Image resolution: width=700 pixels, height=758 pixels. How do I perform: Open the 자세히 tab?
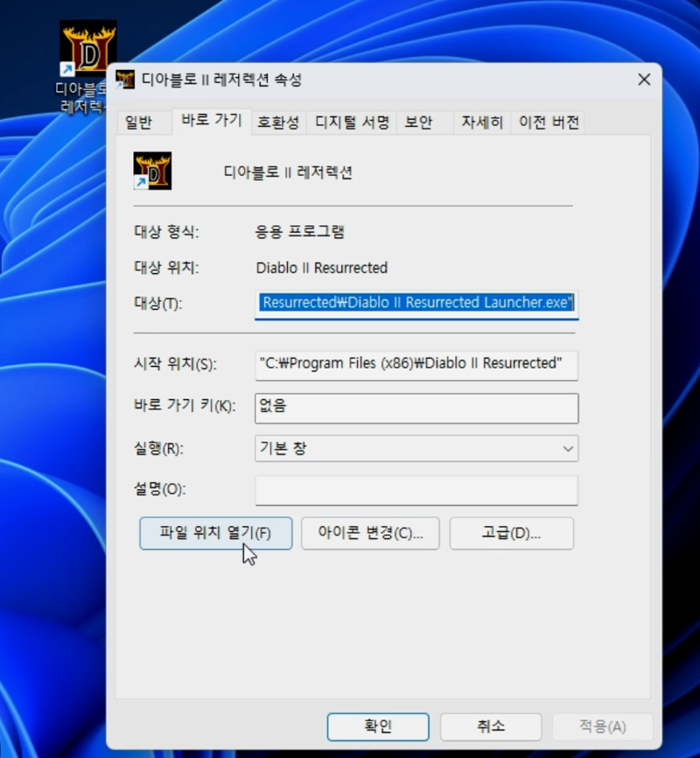(482, 123)
